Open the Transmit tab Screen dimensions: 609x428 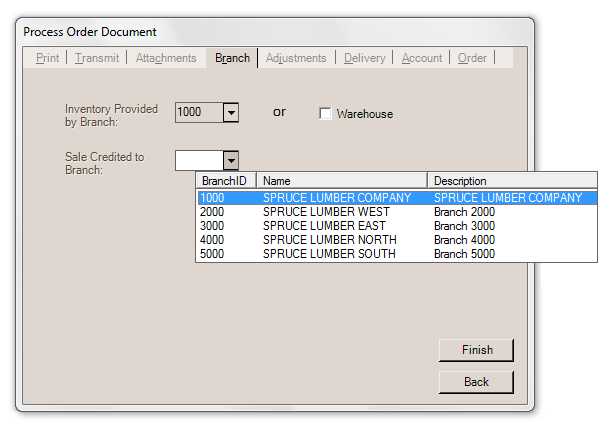(97, 58)
